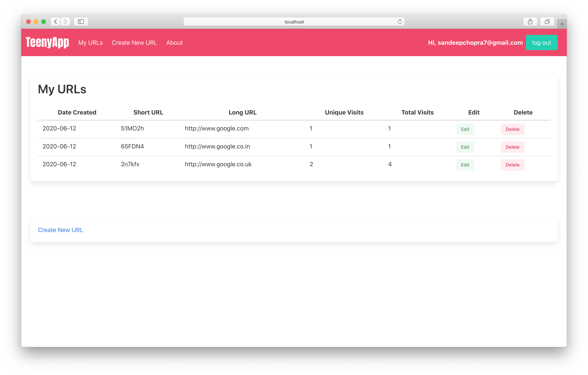Open Create New URL in navbar
The height and width of the screenshot is (375, 588).
[x=134, y=43]
